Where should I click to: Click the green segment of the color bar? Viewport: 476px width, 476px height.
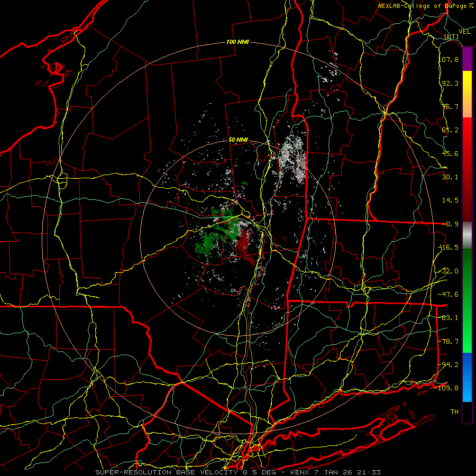coord(467,300)
